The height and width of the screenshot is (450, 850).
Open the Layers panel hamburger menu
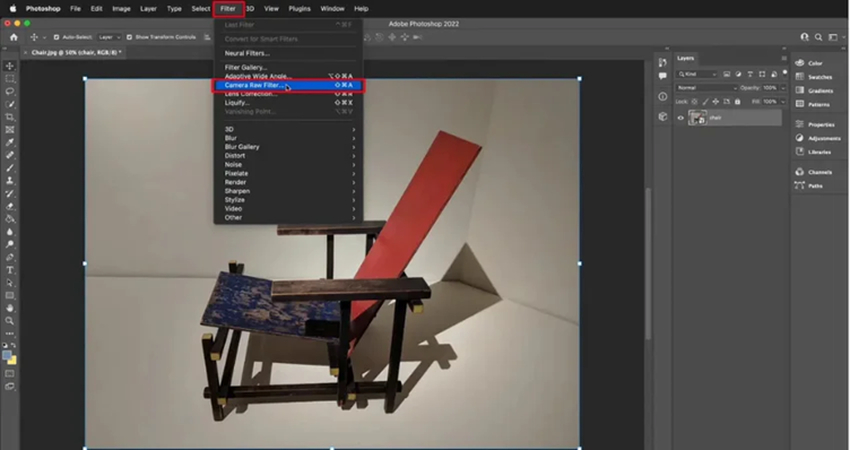point(784,59)
